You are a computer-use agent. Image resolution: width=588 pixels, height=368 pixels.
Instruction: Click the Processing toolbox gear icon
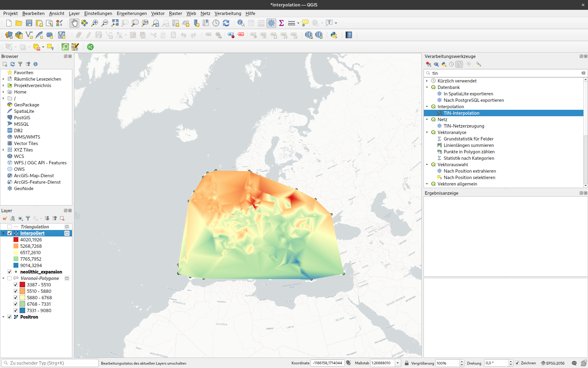[271, 23]
